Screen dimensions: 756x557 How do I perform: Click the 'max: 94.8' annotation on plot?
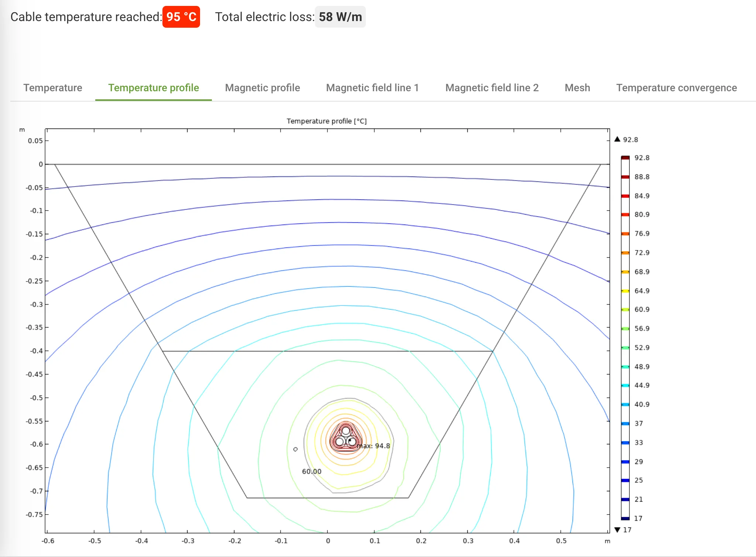374,446
